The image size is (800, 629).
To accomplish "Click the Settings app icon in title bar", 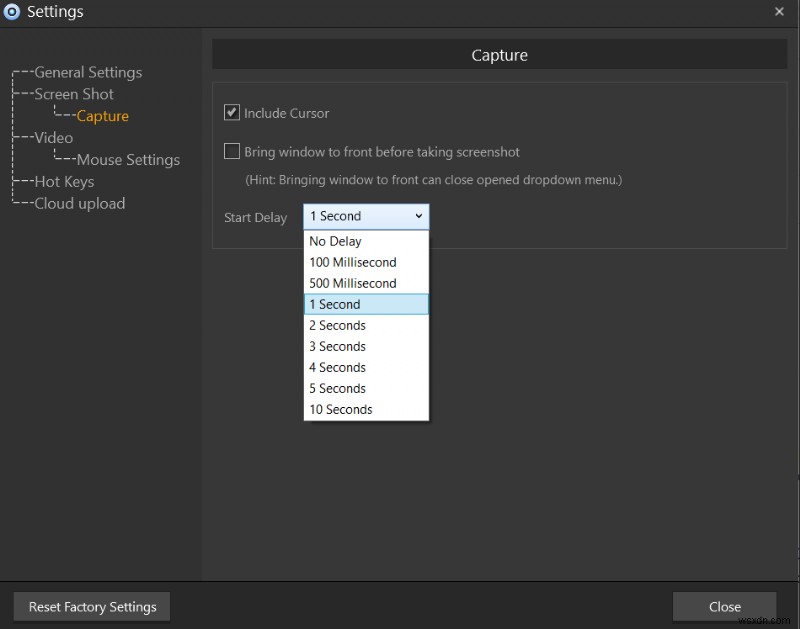I will tap(12, 12).
